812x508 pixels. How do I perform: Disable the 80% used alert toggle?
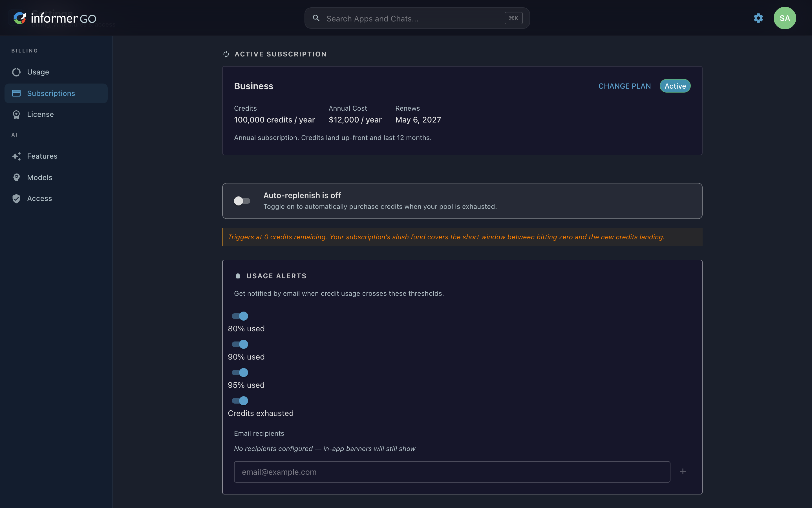click(x=240, y=316)
